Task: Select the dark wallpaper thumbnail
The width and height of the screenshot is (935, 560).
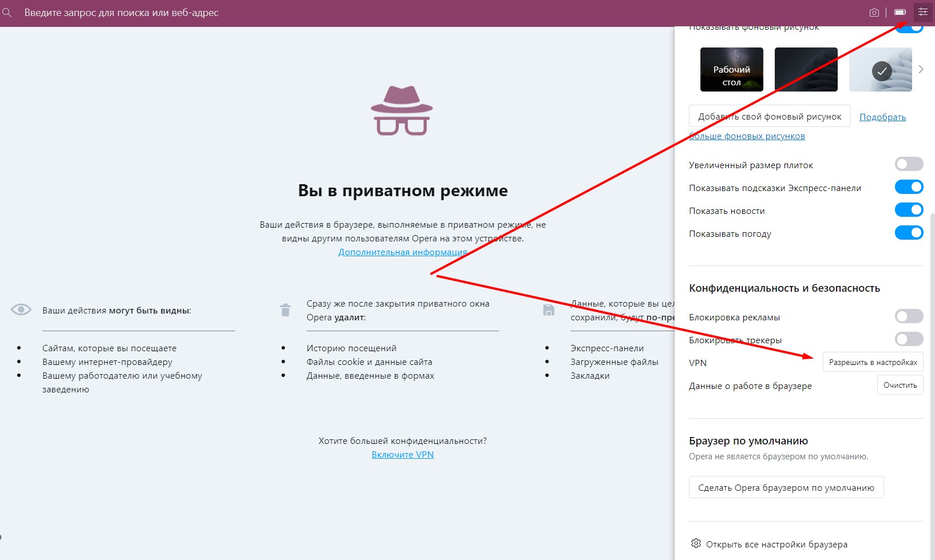Action: pos(806,69)
